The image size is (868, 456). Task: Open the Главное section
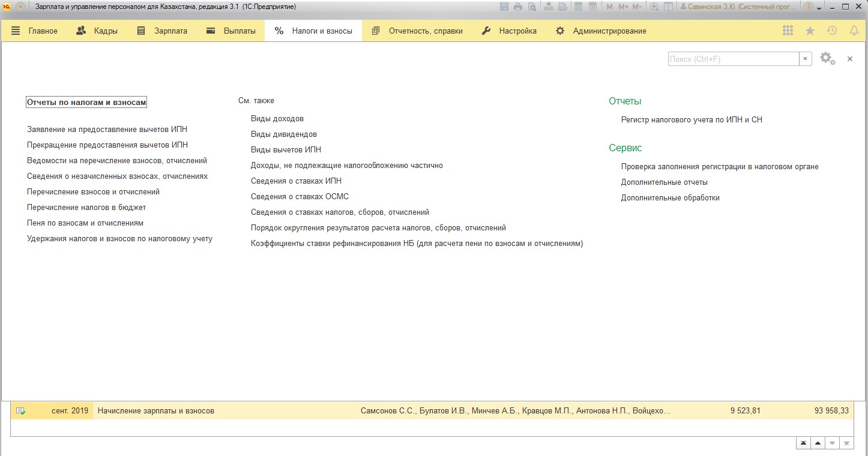point(34,31)
